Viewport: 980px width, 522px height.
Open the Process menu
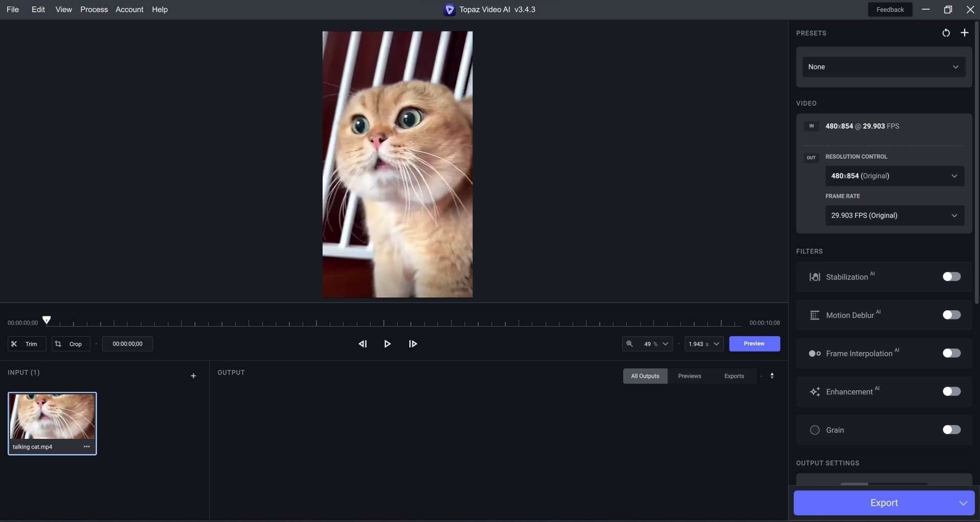pos(94,9)
